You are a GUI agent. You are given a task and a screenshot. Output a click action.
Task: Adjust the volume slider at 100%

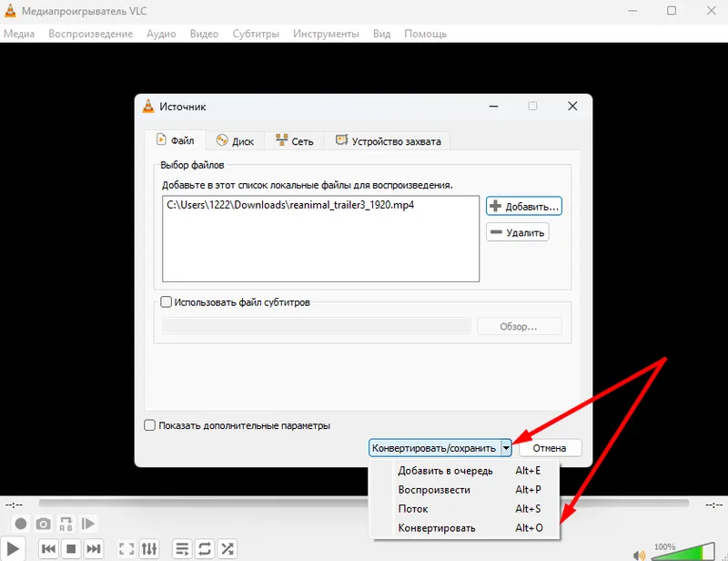pos(682,551)
